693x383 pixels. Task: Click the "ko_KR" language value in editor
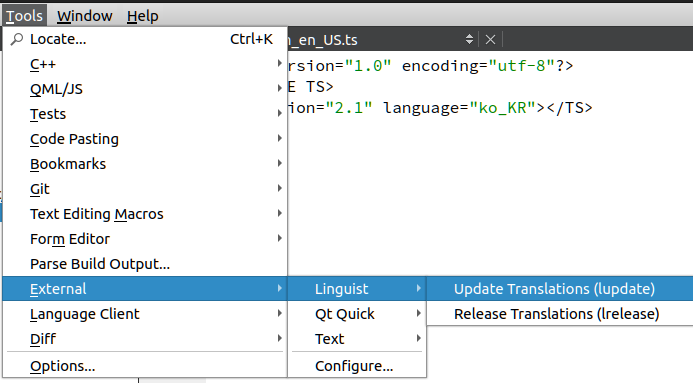coord(503,108)
